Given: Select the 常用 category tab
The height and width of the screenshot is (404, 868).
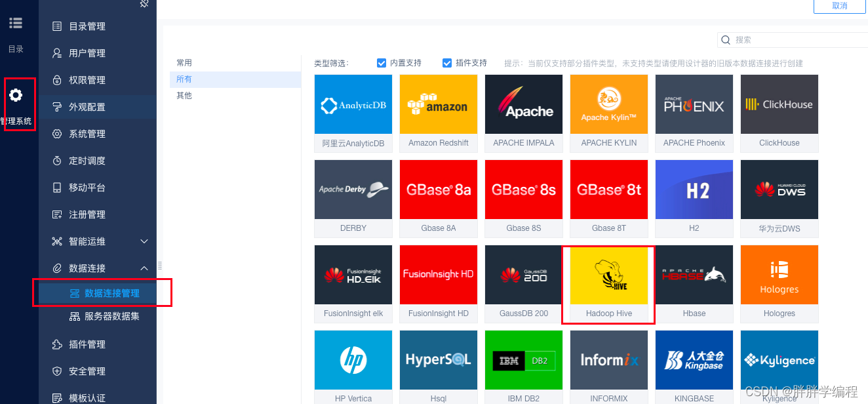Looking at the screenshot, I should [235, 63].
